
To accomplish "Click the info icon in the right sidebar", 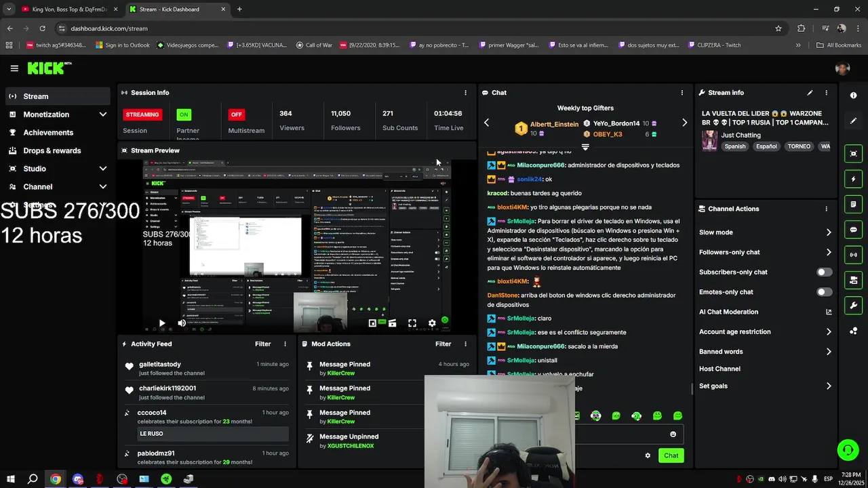I will pyautogui.click(x=853, y=96).
